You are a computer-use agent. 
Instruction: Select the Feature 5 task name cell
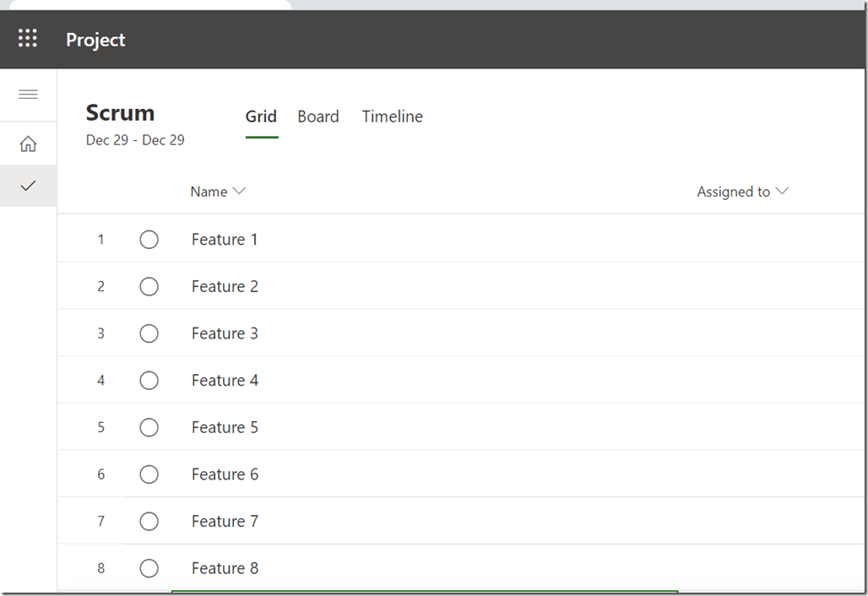(225, 428)
